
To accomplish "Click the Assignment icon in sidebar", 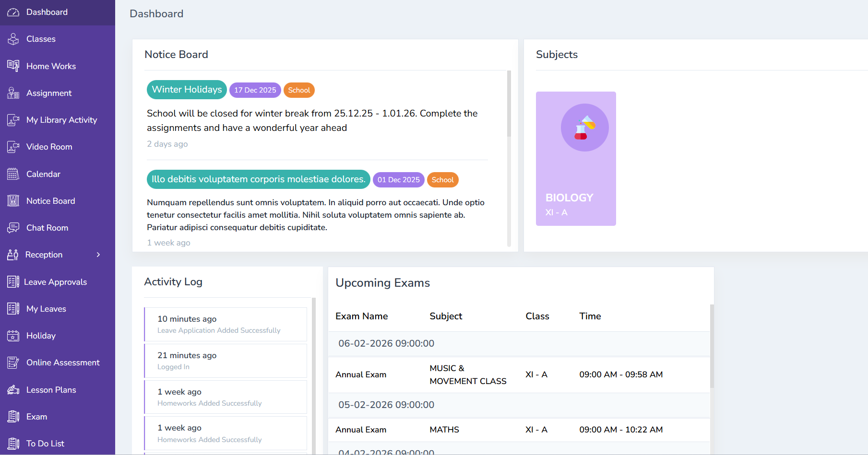I will tap(13, 93).
